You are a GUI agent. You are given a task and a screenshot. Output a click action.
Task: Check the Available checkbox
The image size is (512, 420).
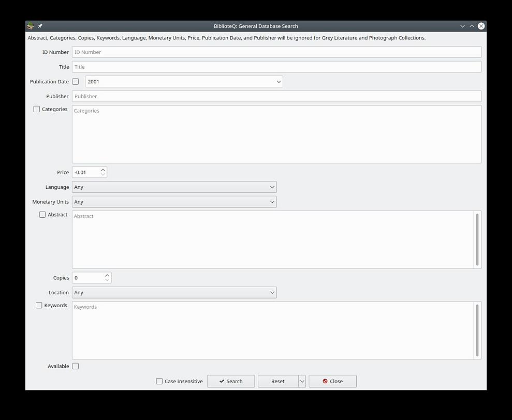coord(76,366)
